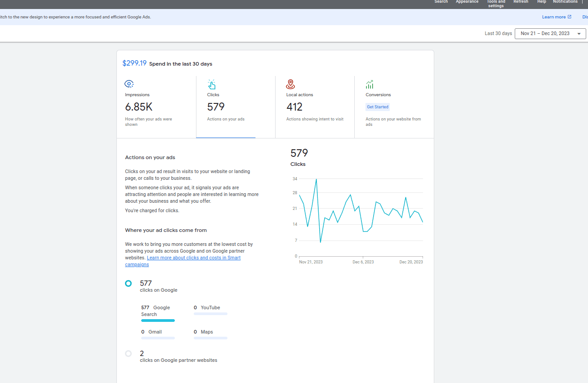This screenshot has height=383, width=588.
Task: Click the external link icon beside Learn more
Action: [570, 17]
